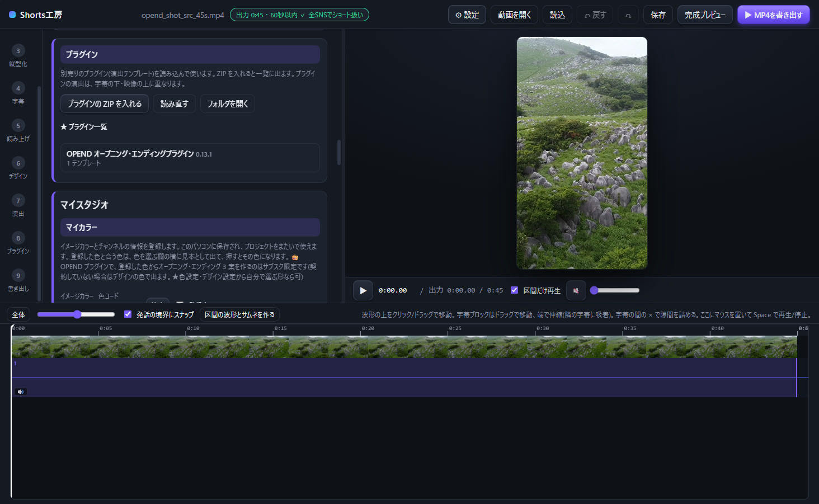Open 設定 gear settings
819x504 pixels.
click(x=467, y=15)
